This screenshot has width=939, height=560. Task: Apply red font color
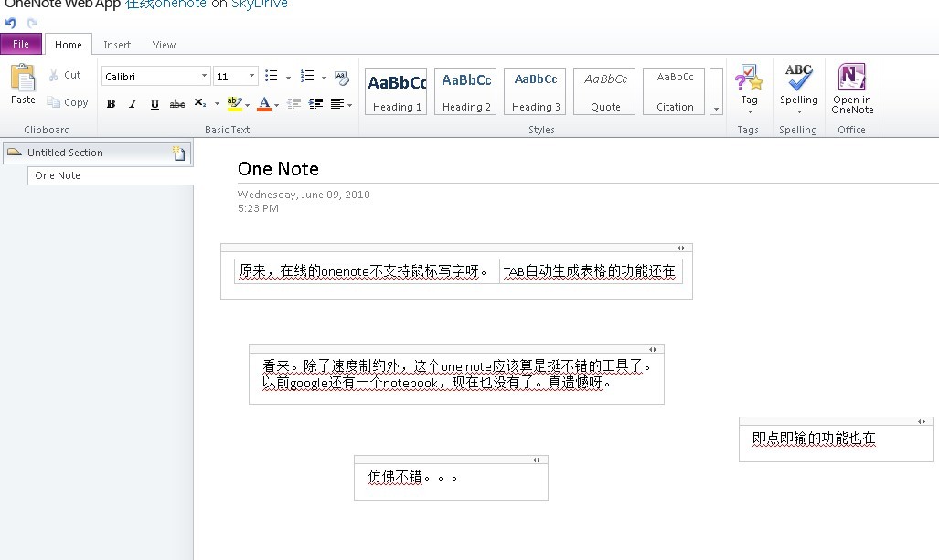pos(264,103)
